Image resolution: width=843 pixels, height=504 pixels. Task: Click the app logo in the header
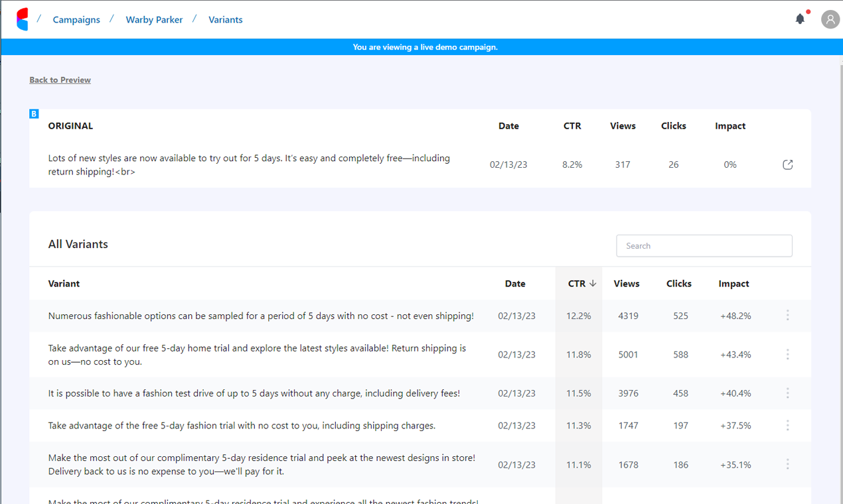coord(23,19)
